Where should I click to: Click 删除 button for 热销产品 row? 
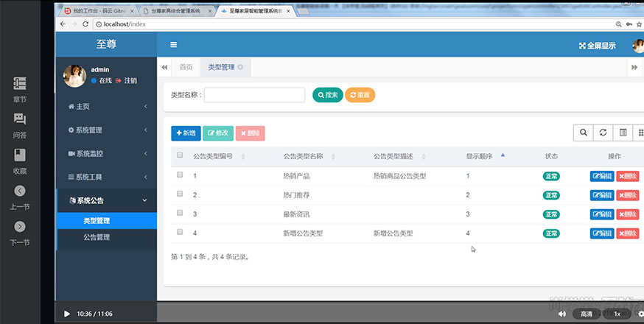click(x=628, y=176)
